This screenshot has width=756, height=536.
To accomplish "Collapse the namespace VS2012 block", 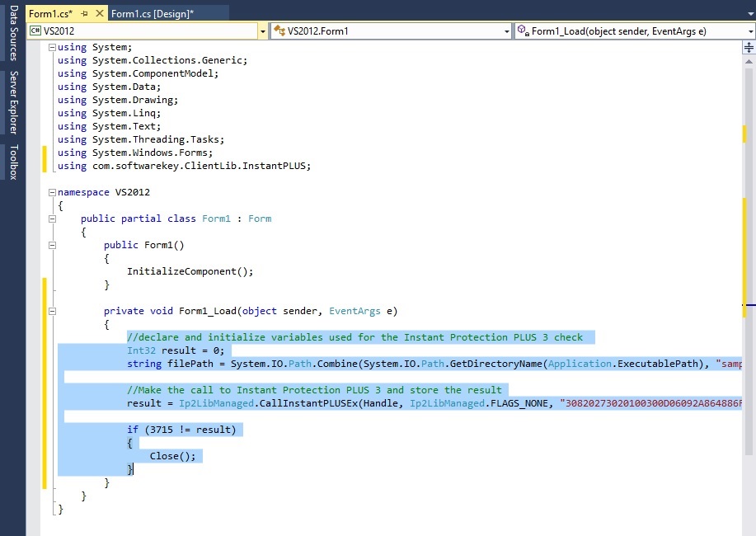I will (52, 192).
